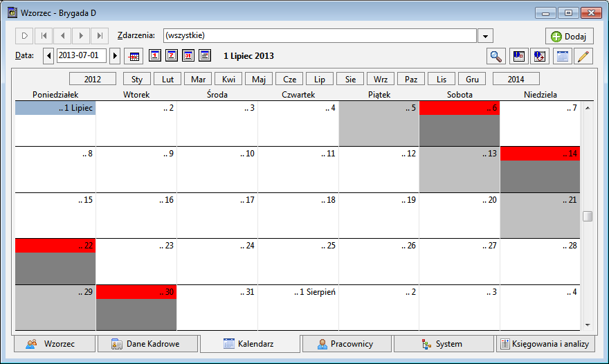This screenshot has width=609, height=364.
Task: Select month Gru
Action: [x=472, y=79]
